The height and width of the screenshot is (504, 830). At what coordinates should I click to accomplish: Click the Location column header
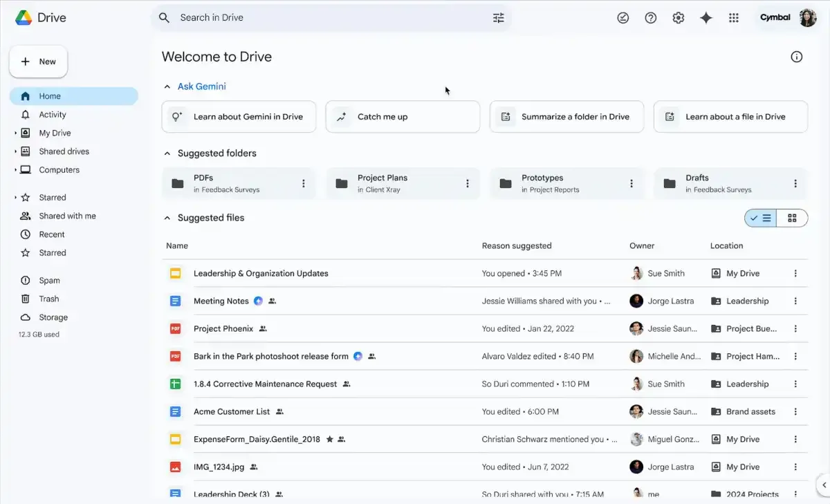coord(726,245)
